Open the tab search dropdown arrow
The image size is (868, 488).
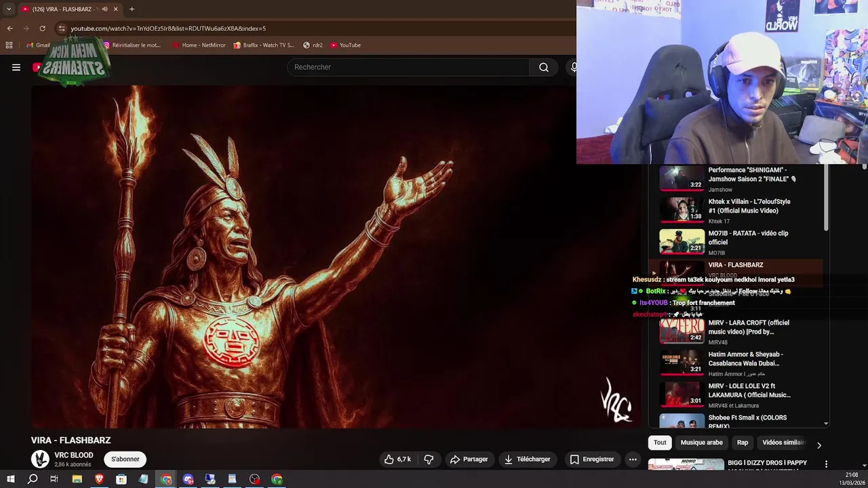point(8,9)
